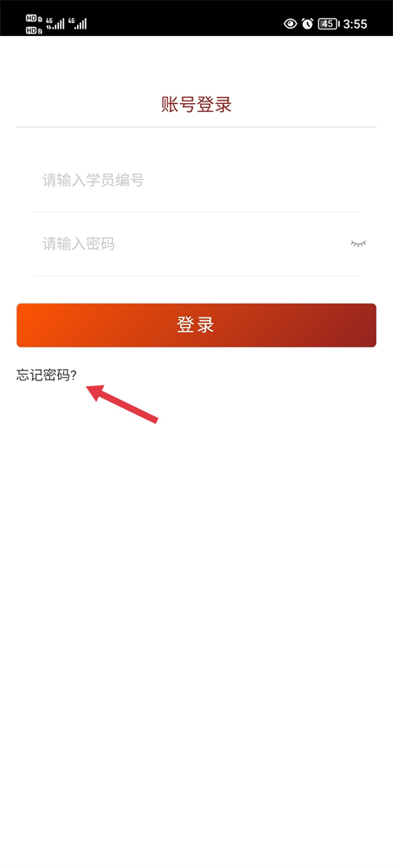Tap the 账号登录 page title
Image resolution: width=393 pixels, height=868 pixels.
196,104
